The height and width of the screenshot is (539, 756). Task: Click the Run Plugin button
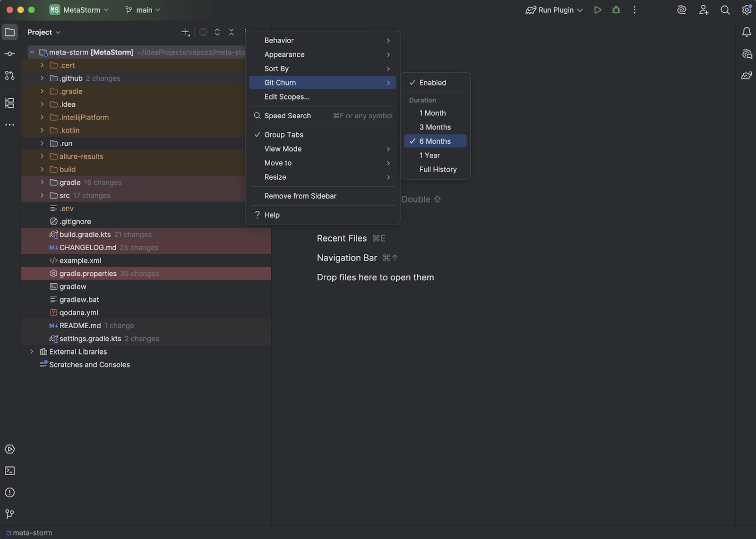pos(553,9)
